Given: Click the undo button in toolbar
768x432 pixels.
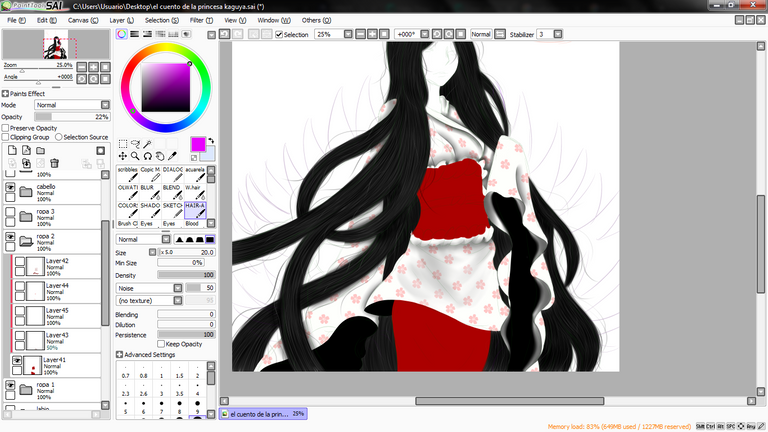Looking at the screenshot, I should (x=224, y=34).
